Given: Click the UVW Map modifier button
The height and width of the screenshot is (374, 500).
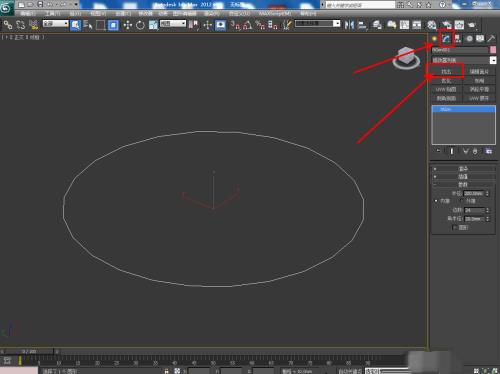Looking at the screenshot, I should 446,90.
